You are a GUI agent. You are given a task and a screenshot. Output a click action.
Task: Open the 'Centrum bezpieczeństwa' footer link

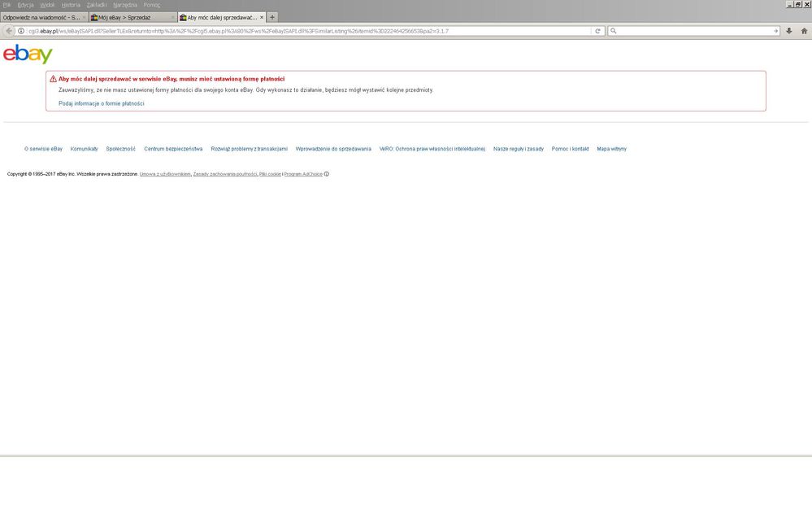coord(173,149)
